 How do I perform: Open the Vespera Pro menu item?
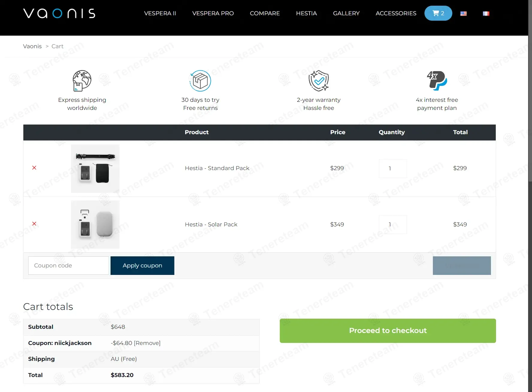(213, 13)
